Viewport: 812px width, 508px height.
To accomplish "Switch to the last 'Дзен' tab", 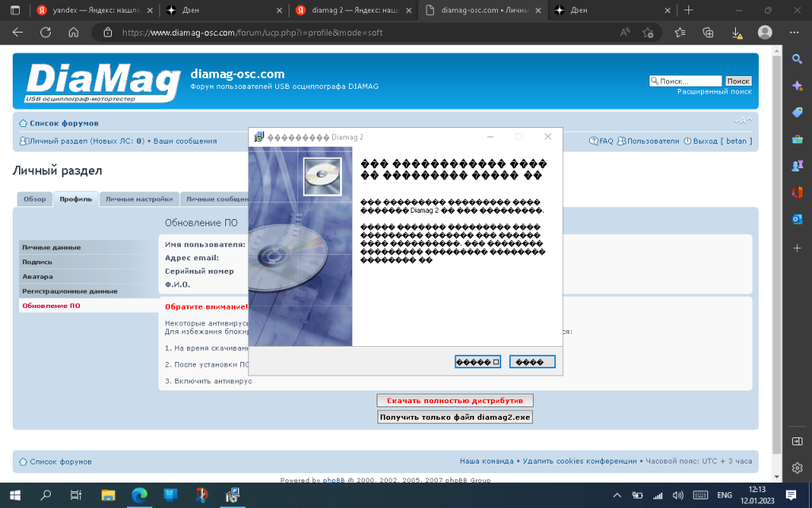I will [612, 10].
